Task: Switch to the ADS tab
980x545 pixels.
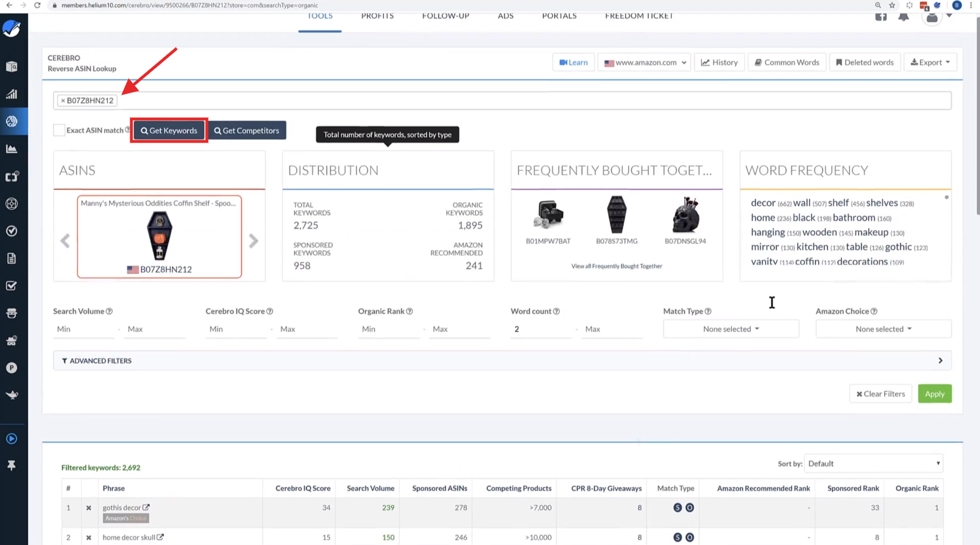Action: [x=506, y=16]
